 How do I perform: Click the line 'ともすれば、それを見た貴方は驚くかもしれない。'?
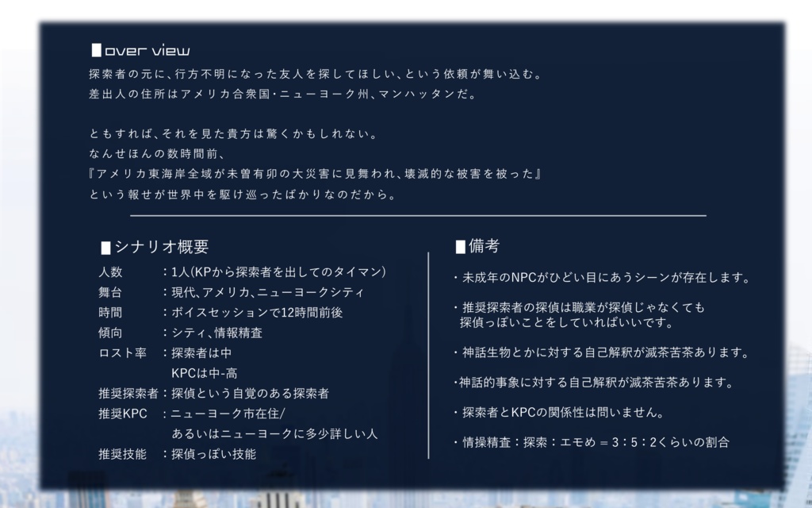pyautogui.click(x=234, y=133)
